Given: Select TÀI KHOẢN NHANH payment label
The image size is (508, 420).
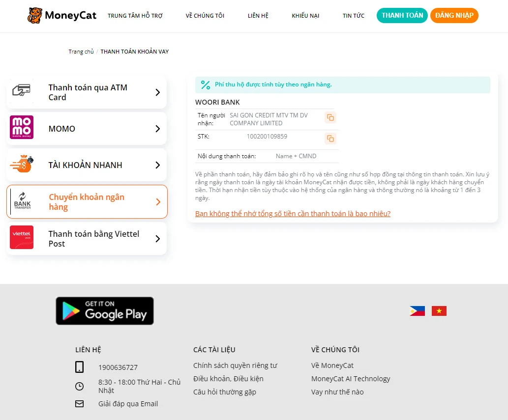Looking at the screenshot, I should (85, 165).
